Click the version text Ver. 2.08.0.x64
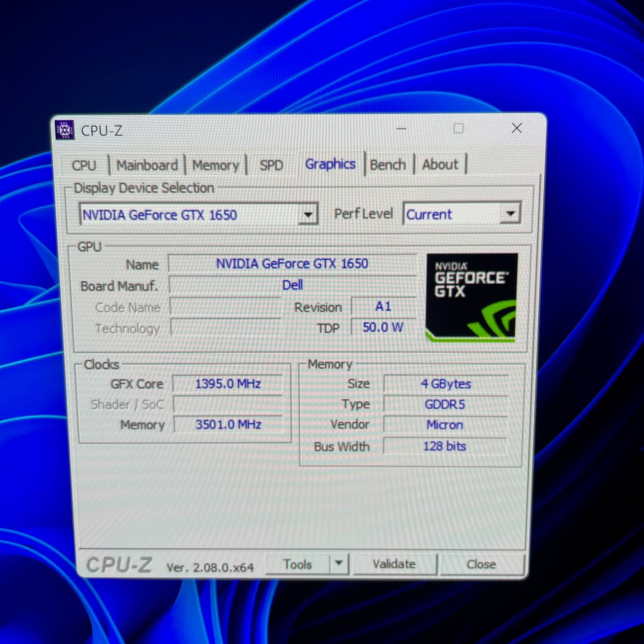 210,567
